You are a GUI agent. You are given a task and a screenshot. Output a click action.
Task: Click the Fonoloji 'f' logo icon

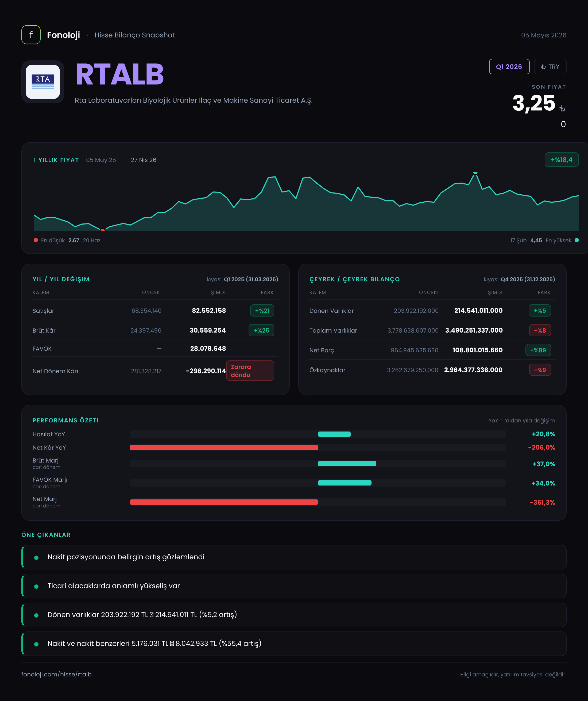point(31,35)
